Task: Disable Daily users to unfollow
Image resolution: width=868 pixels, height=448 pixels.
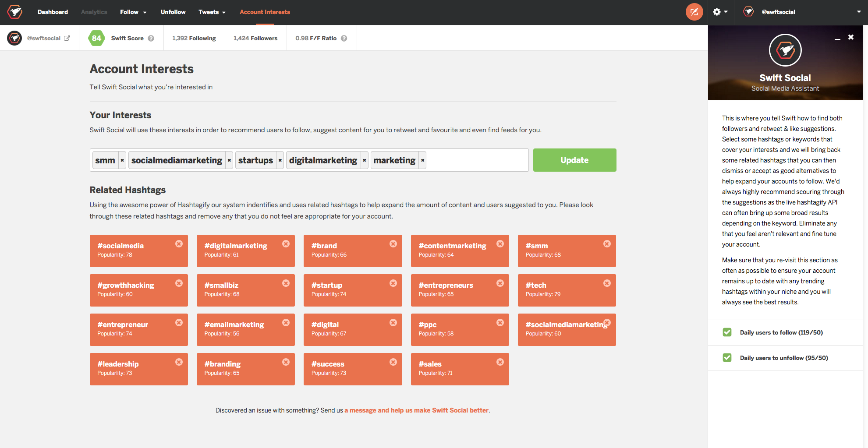Action: (727, 357)
